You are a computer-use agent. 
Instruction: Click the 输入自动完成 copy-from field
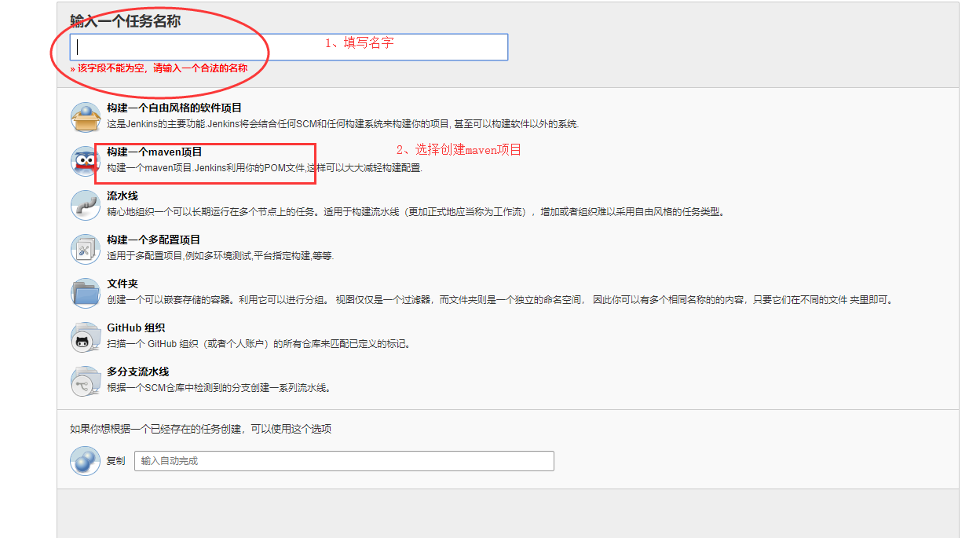[x=344, y=461]
